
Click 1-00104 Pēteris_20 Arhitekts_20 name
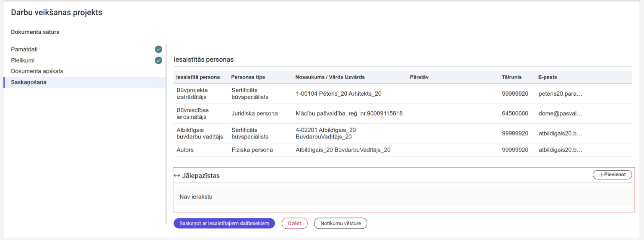[x=338, y=94]
